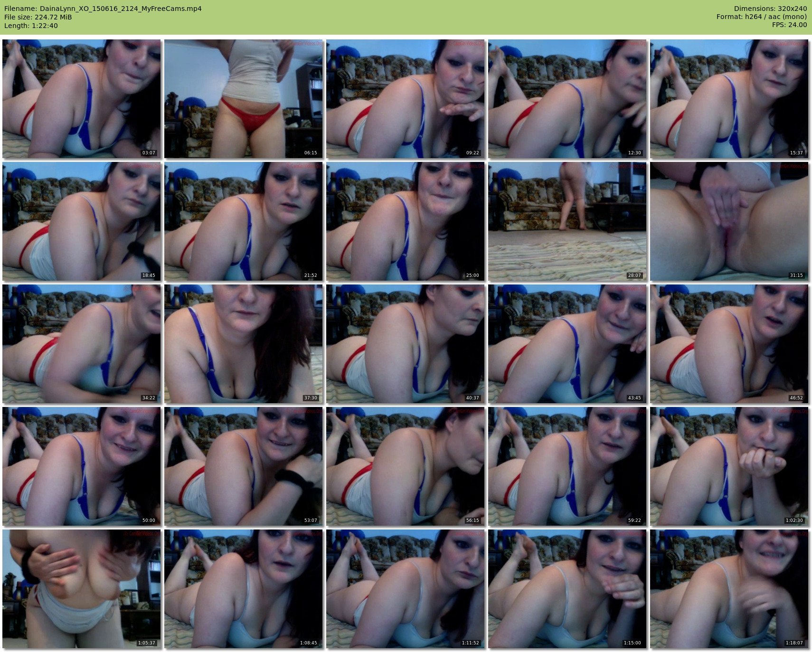The height and width of the screenshot is (652, 812).
Task: Click the Filename line in the header
Action: pyautogui.click(x=103, y=9)
